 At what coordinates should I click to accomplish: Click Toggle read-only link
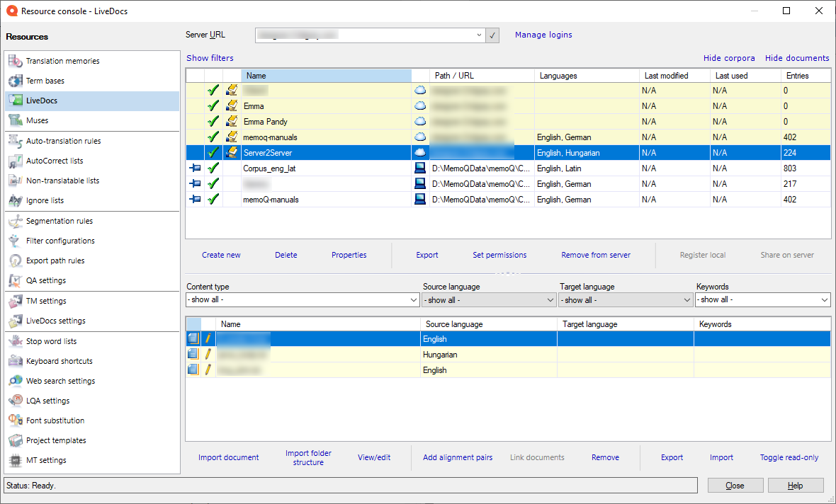point(789,458)
